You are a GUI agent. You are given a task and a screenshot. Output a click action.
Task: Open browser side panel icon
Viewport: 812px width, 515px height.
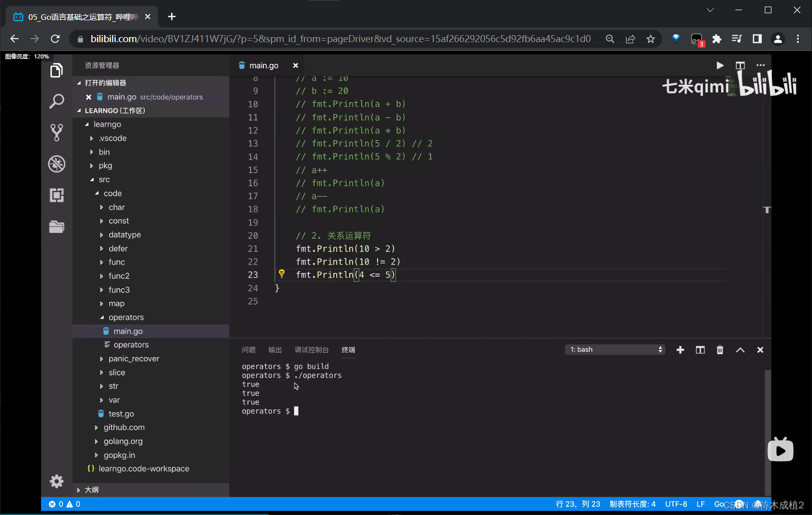click(757, 39)
